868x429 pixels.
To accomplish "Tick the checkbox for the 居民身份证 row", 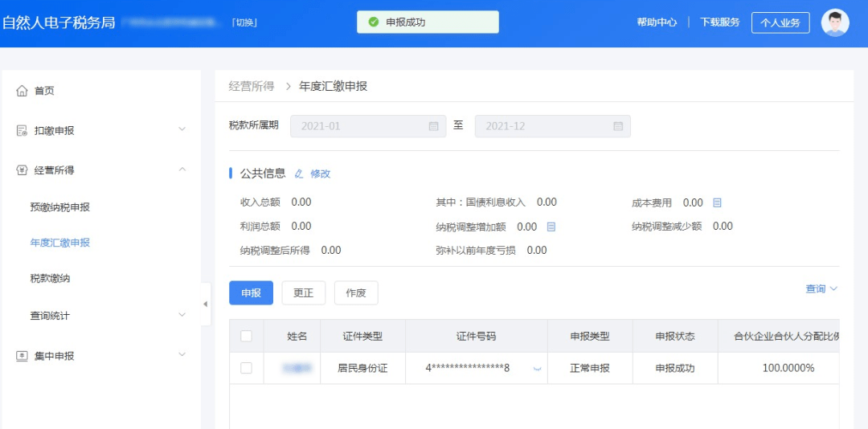I will (247, 368).
